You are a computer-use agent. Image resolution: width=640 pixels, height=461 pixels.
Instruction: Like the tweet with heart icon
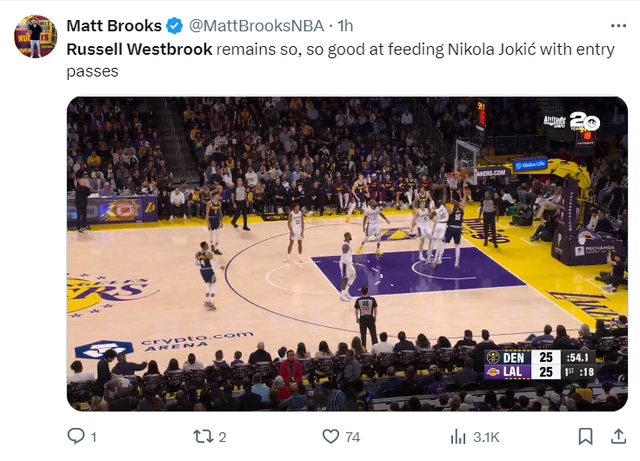pos(331,437)
